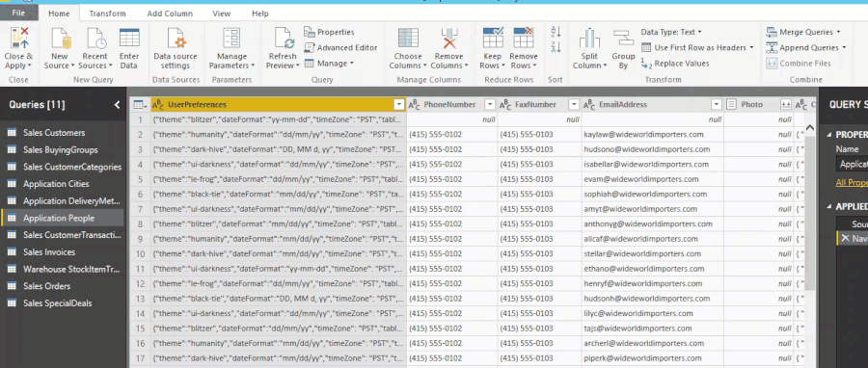Select the Sales SpecialDeals query
Image resolution: width=868 pixels, height=368 pixels.
click(x=63, y=303)
